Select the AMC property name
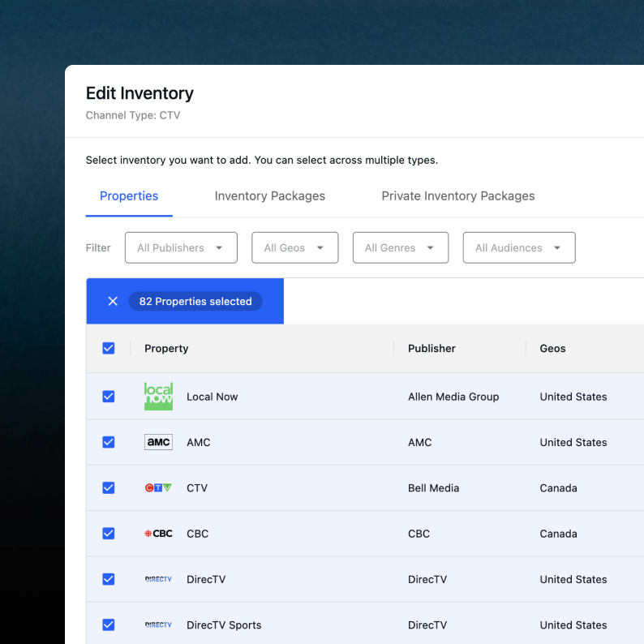 coord(199,442)
